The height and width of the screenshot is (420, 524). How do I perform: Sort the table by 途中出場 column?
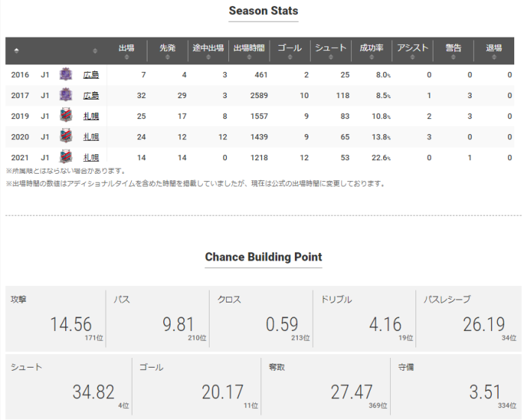[x=208, y=51]
